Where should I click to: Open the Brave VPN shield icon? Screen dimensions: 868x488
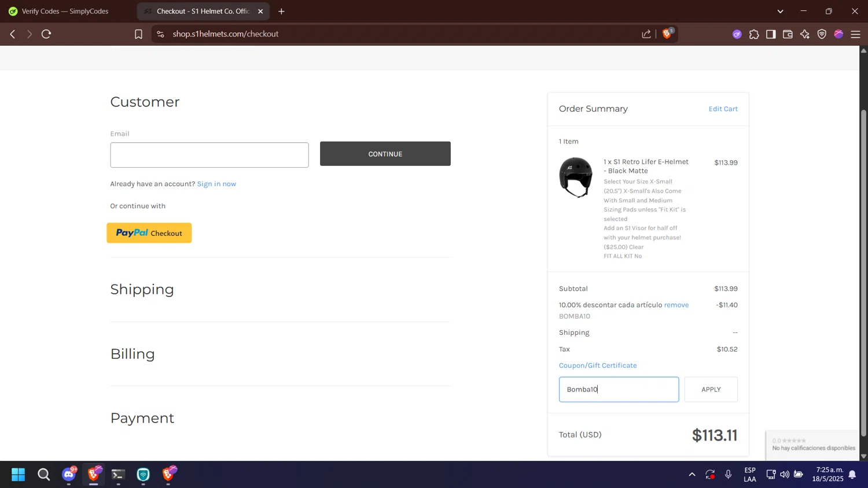(822, 34)
